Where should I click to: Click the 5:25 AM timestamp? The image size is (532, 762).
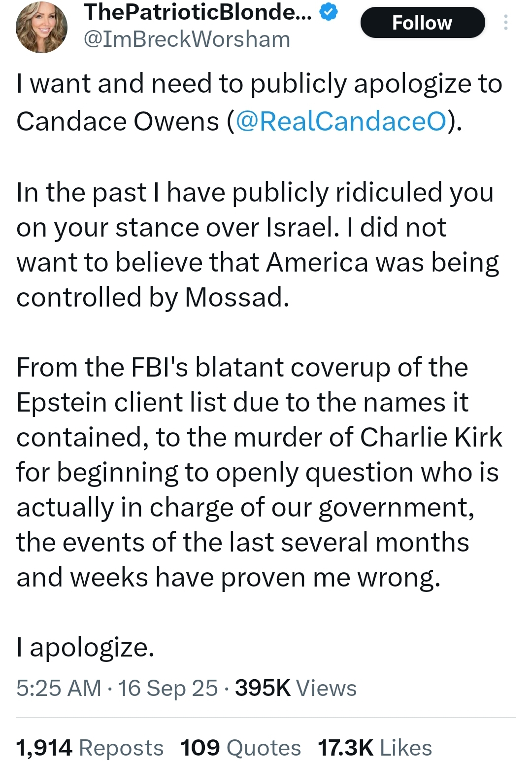59,688
